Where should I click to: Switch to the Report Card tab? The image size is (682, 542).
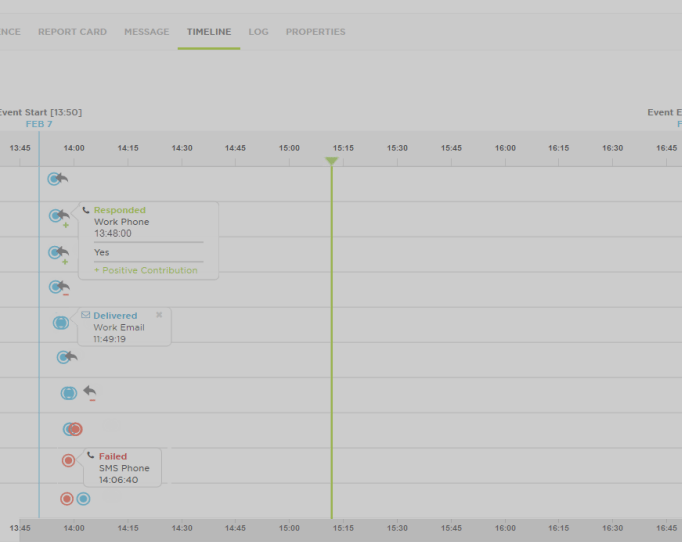click(x=72, y=32)
